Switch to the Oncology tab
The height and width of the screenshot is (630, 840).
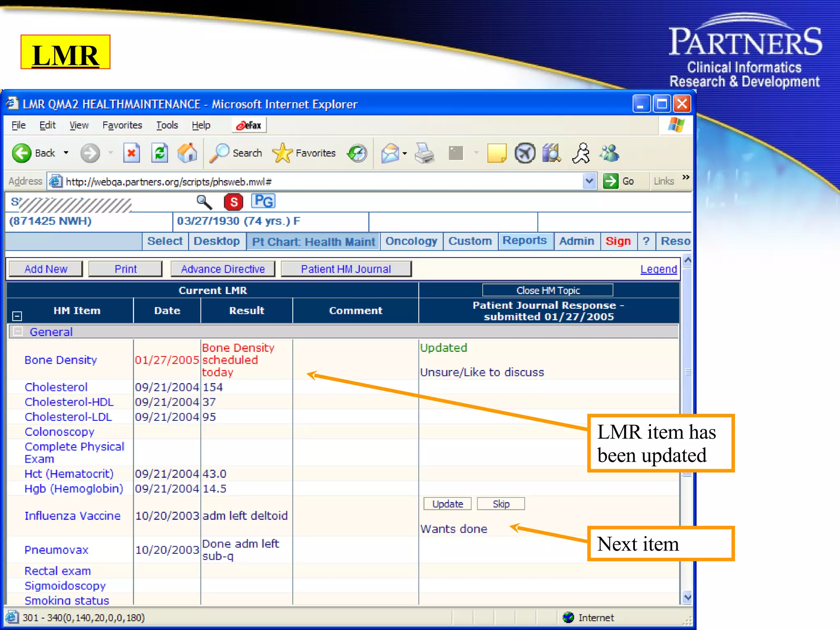point(411,241)
